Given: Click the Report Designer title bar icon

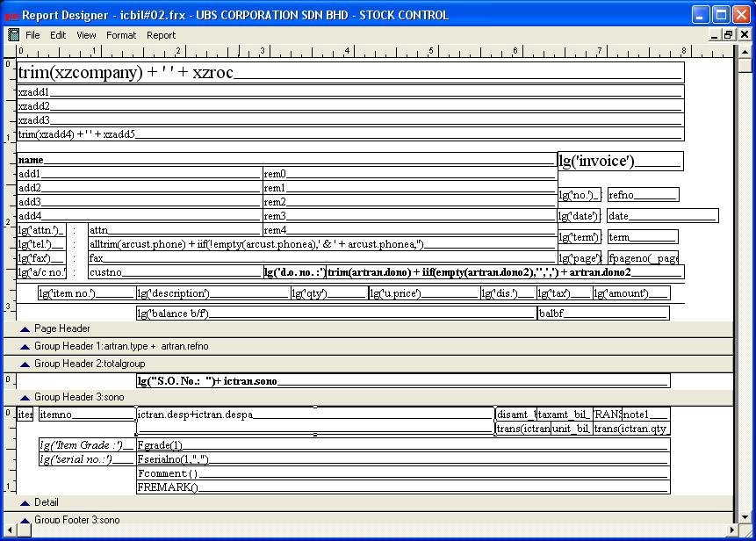Looking at the screenshot, I should point(11,15).
